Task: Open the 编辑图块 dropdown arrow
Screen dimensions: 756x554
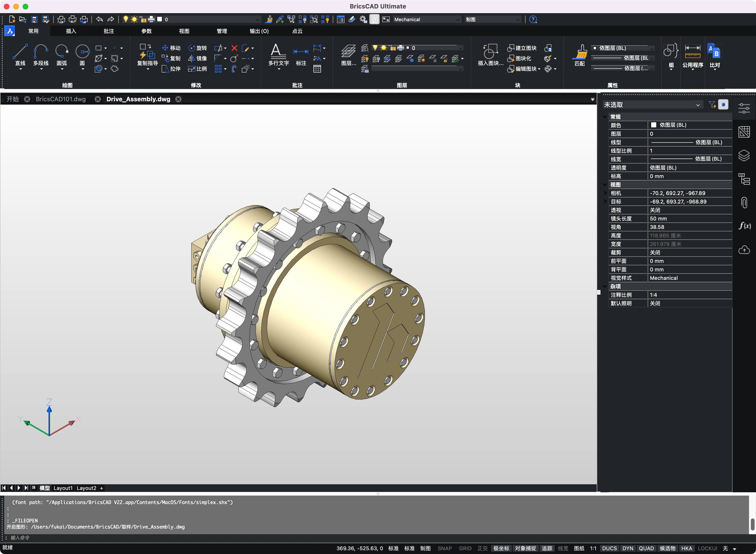Action: pos(539,69)
